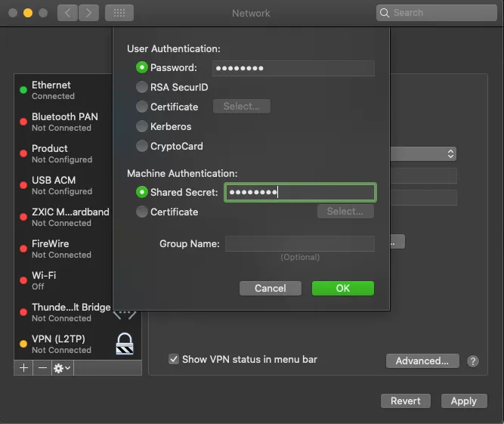The height and width of the screenshot is (424, 504).
Task: Select CryptoCard authentication
Action: point(142,146)
